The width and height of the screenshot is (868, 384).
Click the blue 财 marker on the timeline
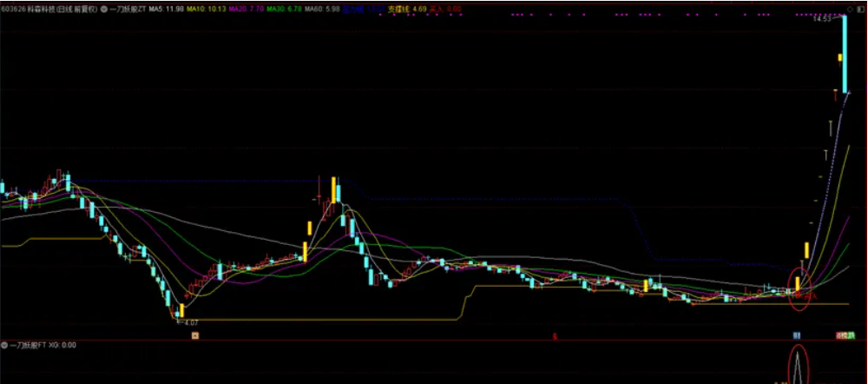coord(796,334)
